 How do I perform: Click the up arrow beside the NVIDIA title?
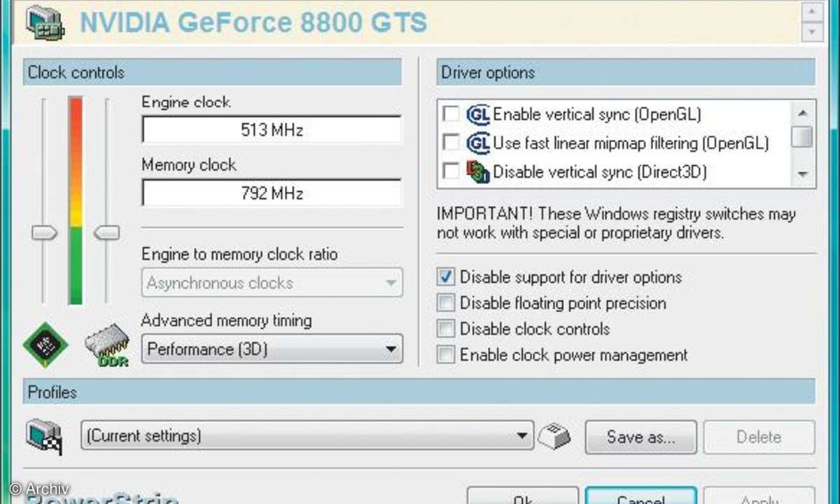tap(812, 11)
